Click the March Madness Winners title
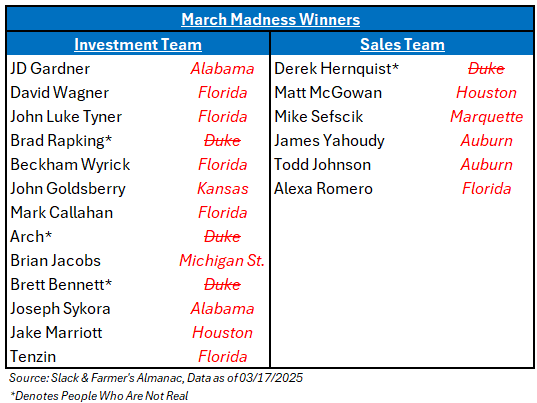 [x=271, y=19]
